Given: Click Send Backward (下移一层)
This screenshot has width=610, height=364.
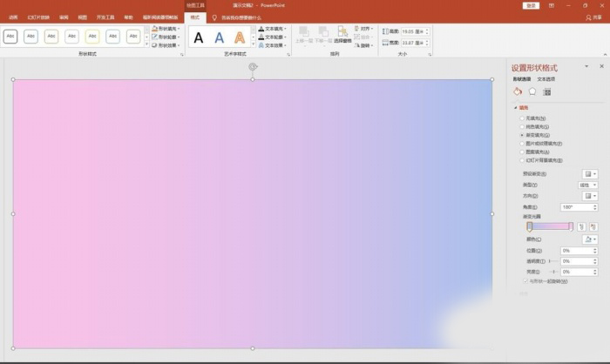Looking at the screenshot, I should tap(323, 36).
